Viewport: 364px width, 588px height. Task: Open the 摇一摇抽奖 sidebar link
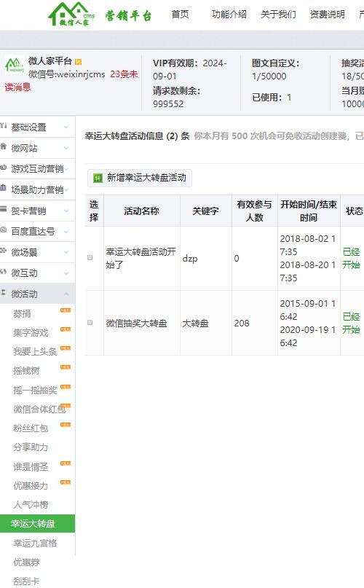click(35, 391)
